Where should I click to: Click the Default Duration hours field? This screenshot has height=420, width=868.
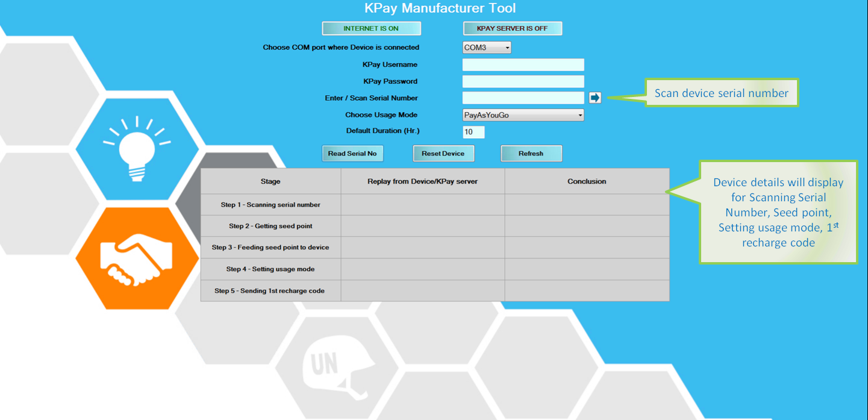click(473, 132)
